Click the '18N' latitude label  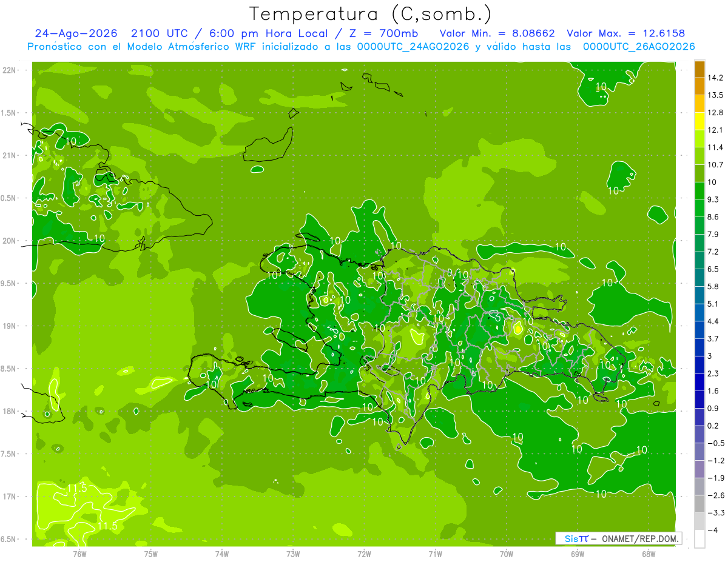[9, 411]
